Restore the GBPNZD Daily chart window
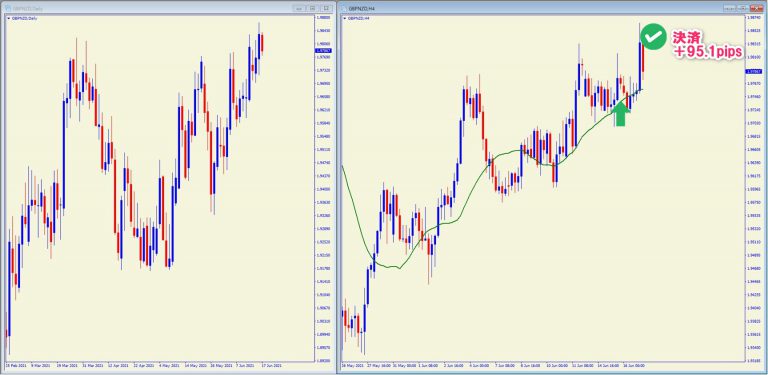The image size is (768, 375). click(312, 8)
